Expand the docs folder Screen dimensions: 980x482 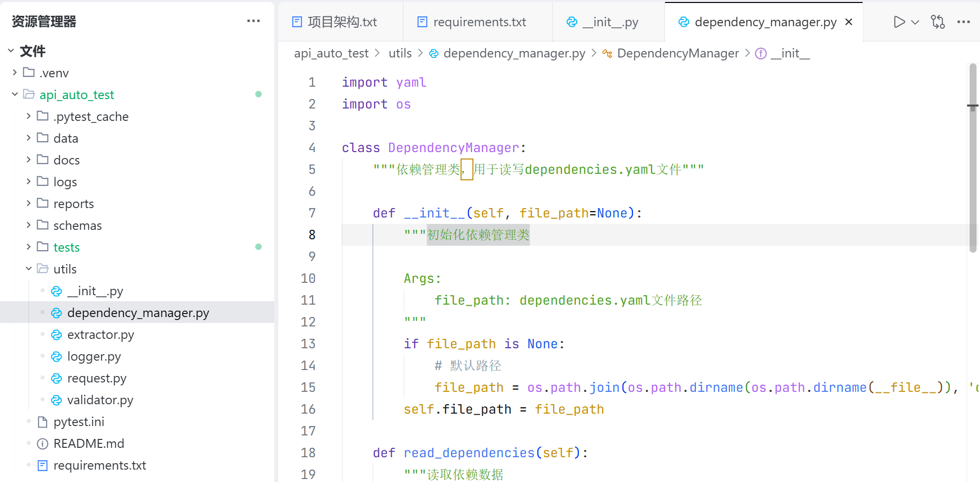point(29,160)
